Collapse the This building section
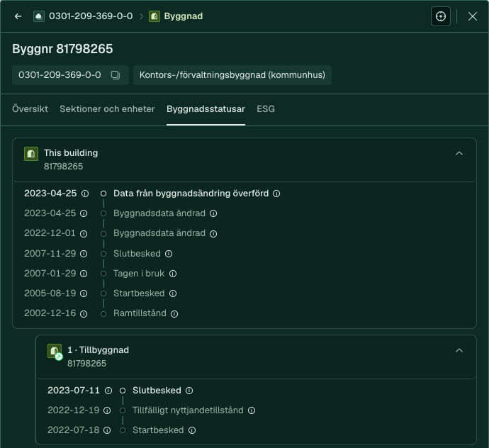The height and width of the screenshot is (448, 489). tap(459, 154)
